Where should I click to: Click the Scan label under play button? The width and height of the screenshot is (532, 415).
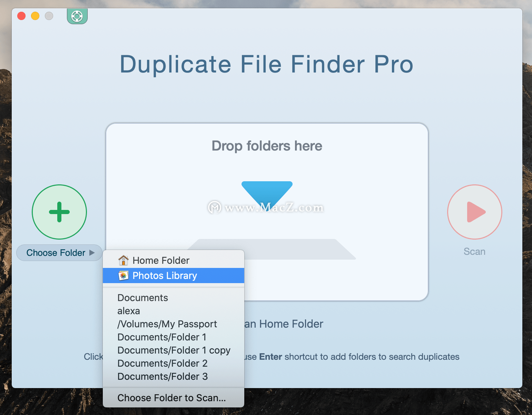point(474,251)
